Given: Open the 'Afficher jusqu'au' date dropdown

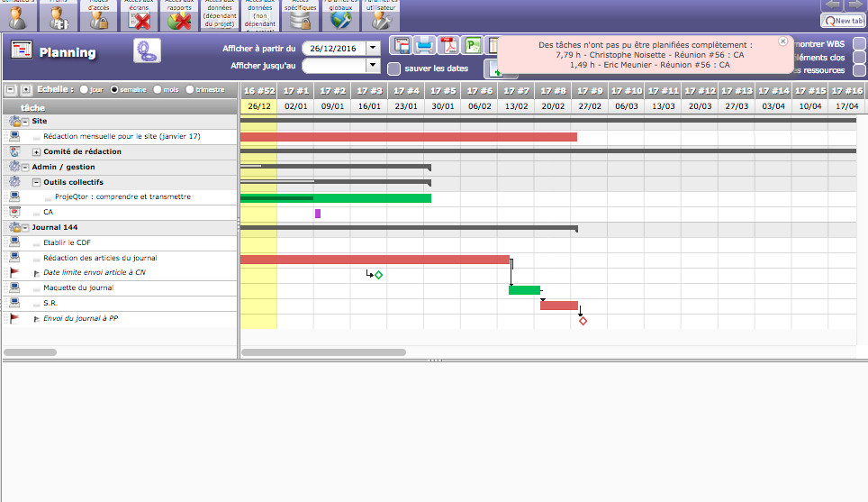Looking at the screenshot, I should point(373,65).
